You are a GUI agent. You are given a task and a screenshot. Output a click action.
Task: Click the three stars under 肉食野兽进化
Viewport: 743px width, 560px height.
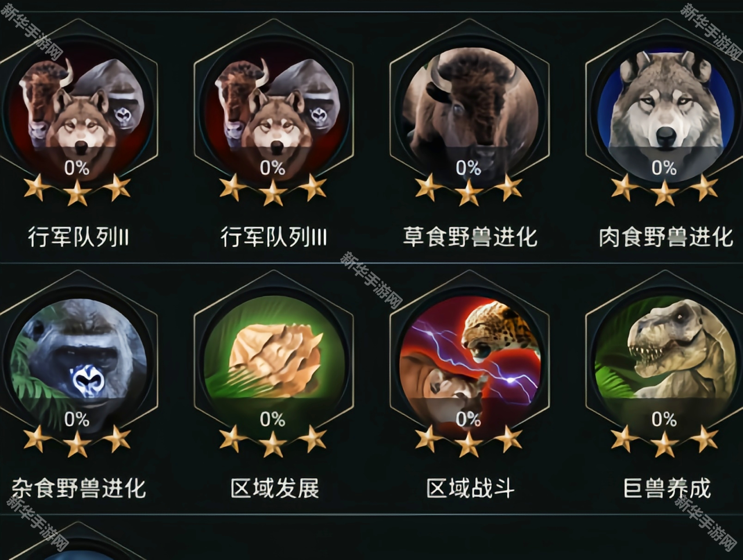(665, 190)
